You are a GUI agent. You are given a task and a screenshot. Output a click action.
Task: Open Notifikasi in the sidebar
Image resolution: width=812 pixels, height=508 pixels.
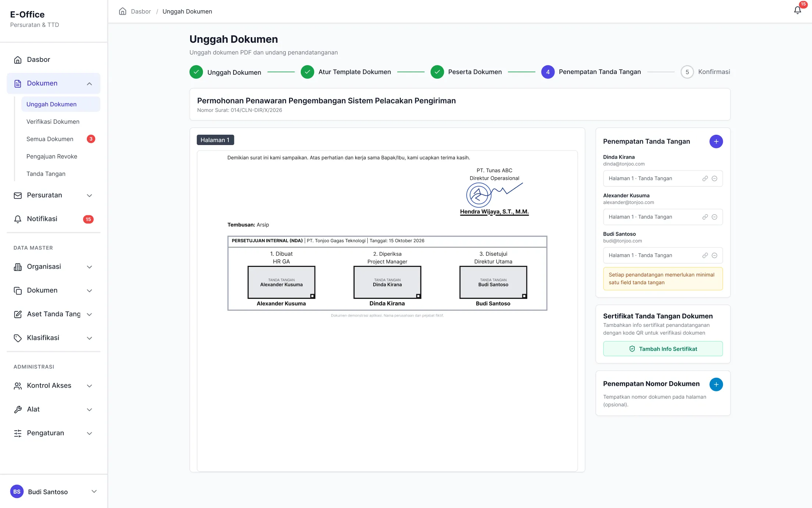pyautogui.click(x=53, y=219)
